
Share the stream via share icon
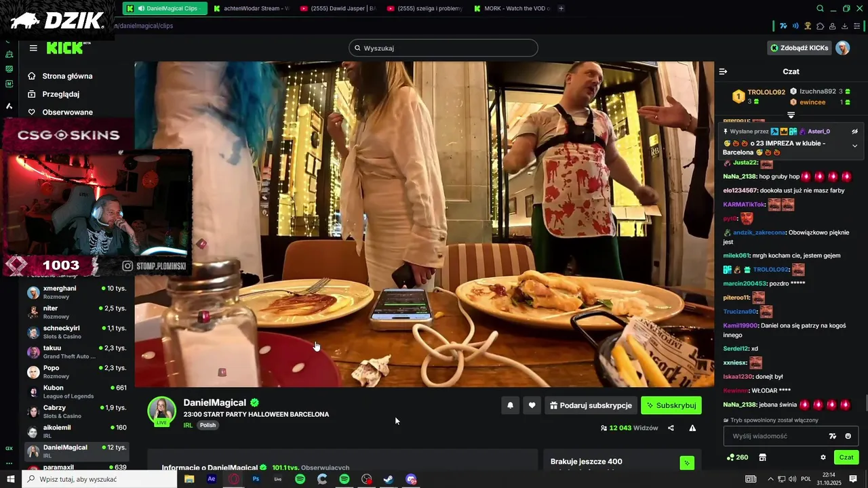click(671, 428)
